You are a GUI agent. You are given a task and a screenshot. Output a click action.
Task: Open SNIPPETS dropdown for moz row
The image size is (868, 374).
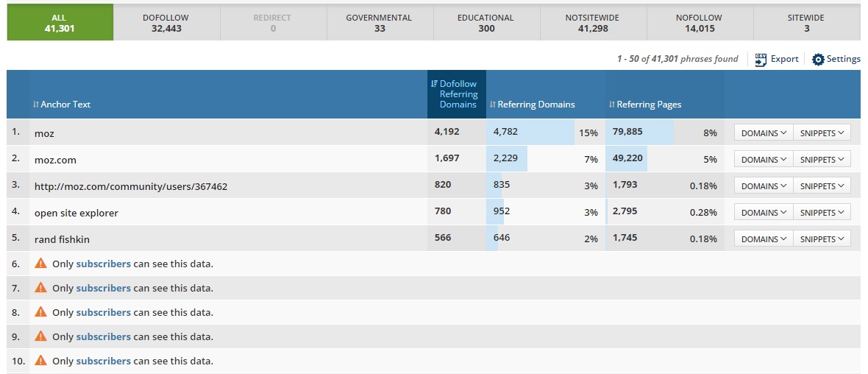click(822, 133)
